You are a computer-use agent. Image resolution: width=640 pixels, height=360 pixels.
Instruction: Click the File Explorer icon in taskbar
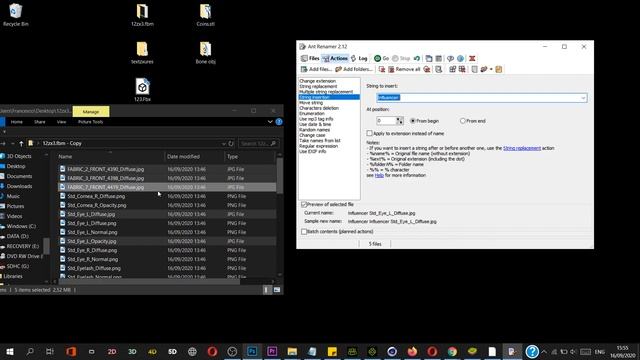[292, 351]
